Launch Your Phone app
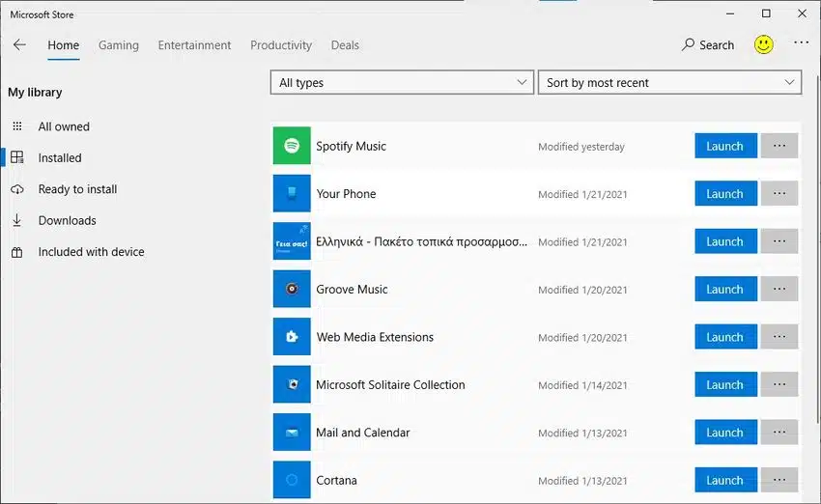Viewport: 821px width, 504px height. (725, 193)
